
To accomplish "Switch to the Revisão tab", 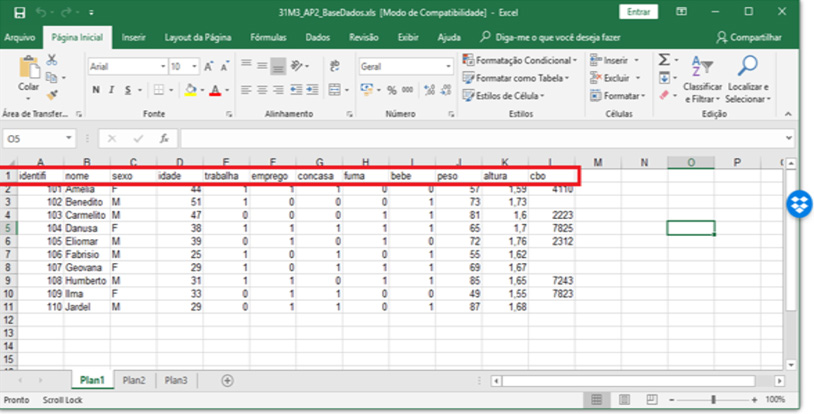I will tap(363, 37).
